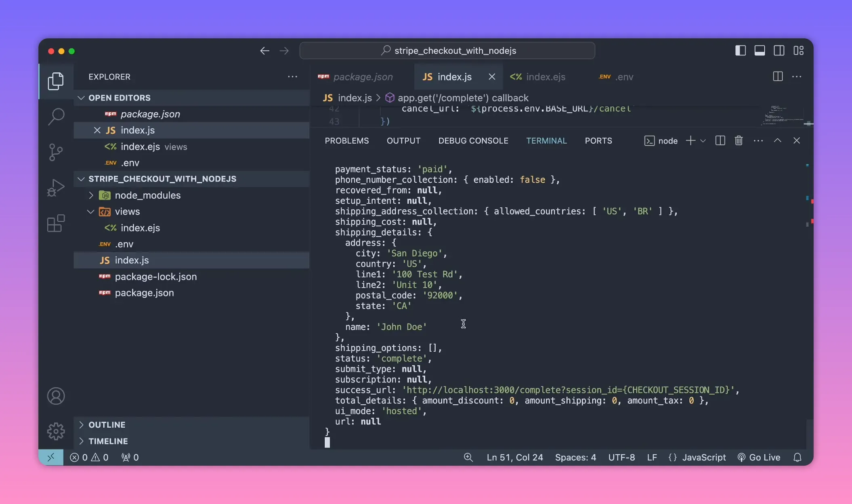Expand the OUTLINE section
Viewport: 852px width, 504px height.
[x=82, y=424]
